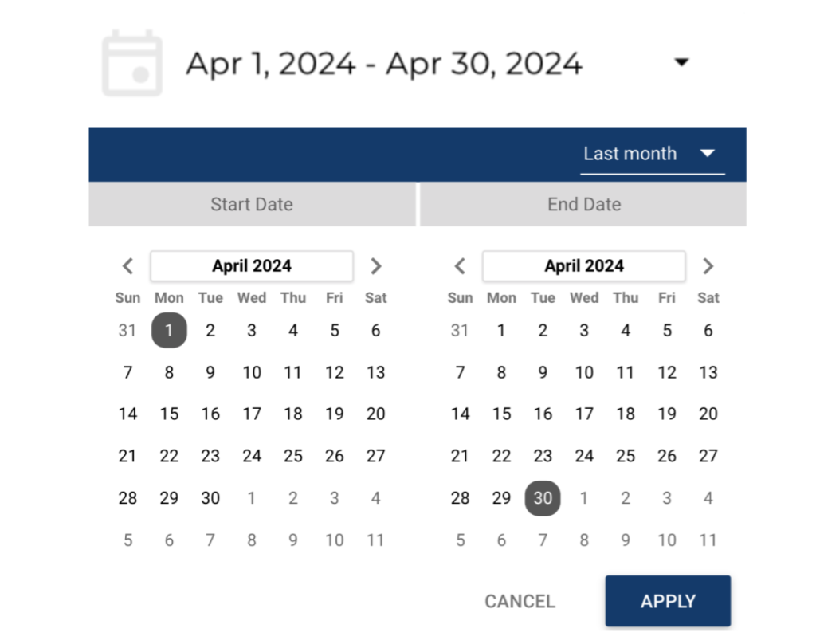Click the calendar icon beside the date range

pyautogui.click(x=131, y=61)
